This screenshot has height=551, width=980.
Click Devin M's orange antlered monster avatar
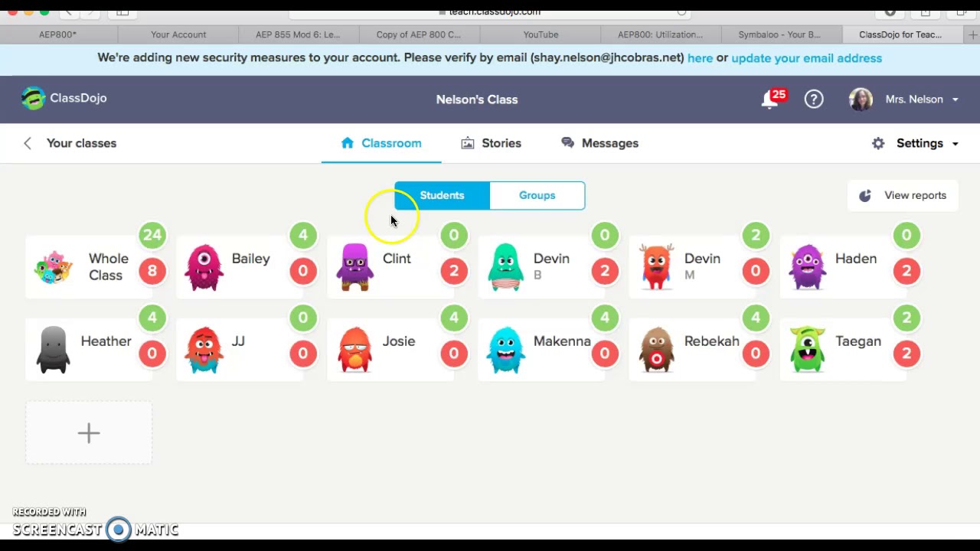[x=657, y=267]
